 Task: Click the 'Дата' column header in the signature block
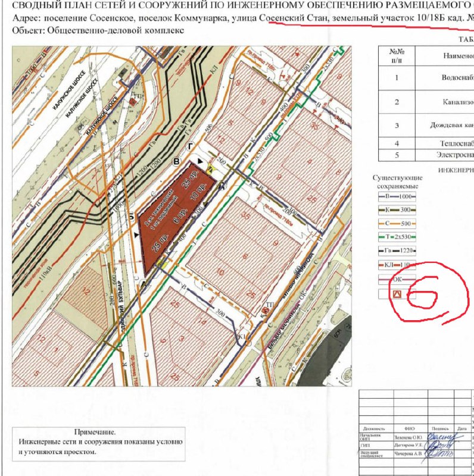click(x=462, y=428)
